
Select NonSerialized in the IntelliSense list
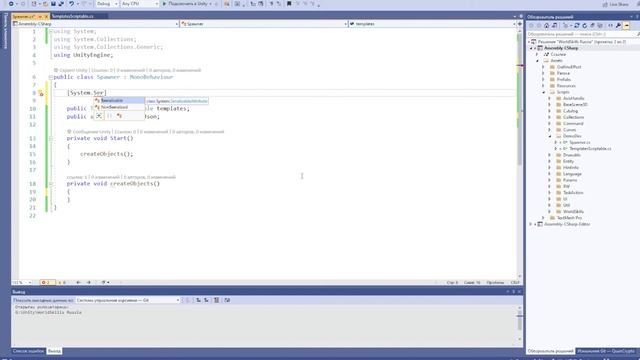tap(119, 107)
